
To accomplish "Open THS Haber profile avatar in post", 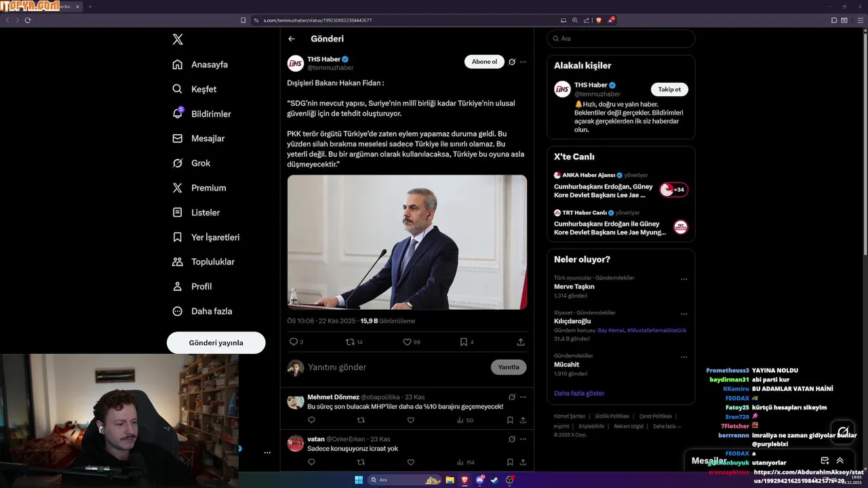I will tap(296, 64).
